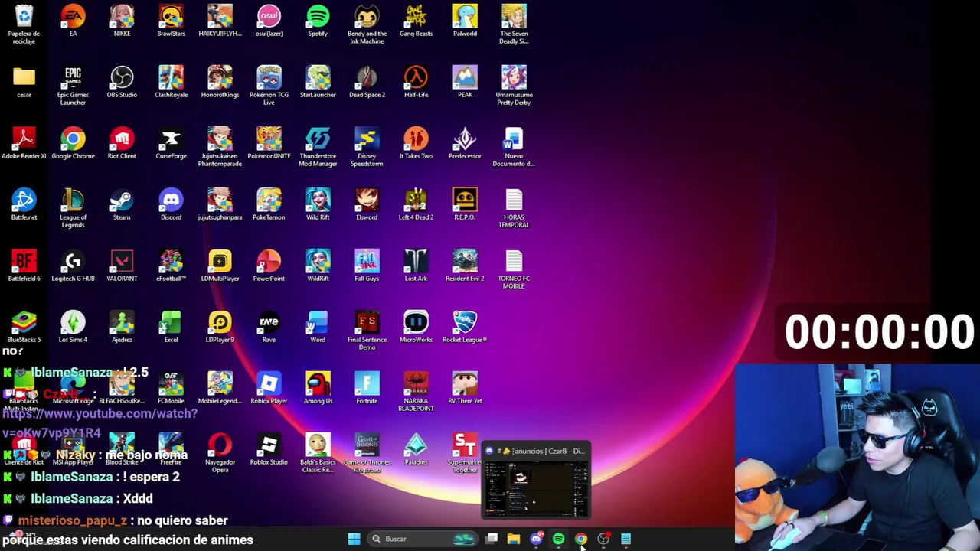Viewport: 980px width, 551px height.
Task: Open the Among Us shortcut
Action: click(x=318, y=388)
